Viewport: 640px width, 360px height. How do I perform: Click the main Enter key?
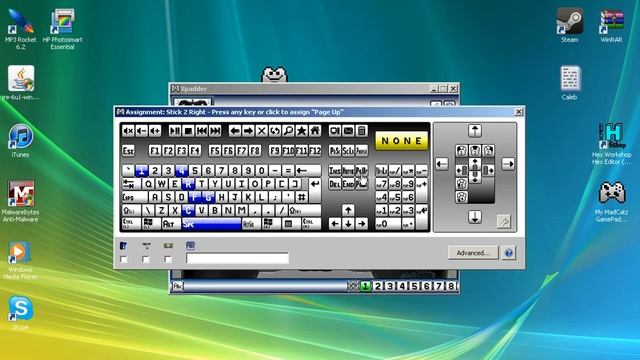pyautogui.click(x=315, y=190)
